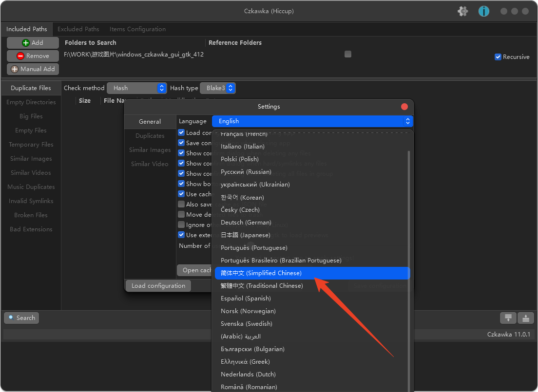
Task: Switch to the Excluded Paths tab
Action: 78,29
